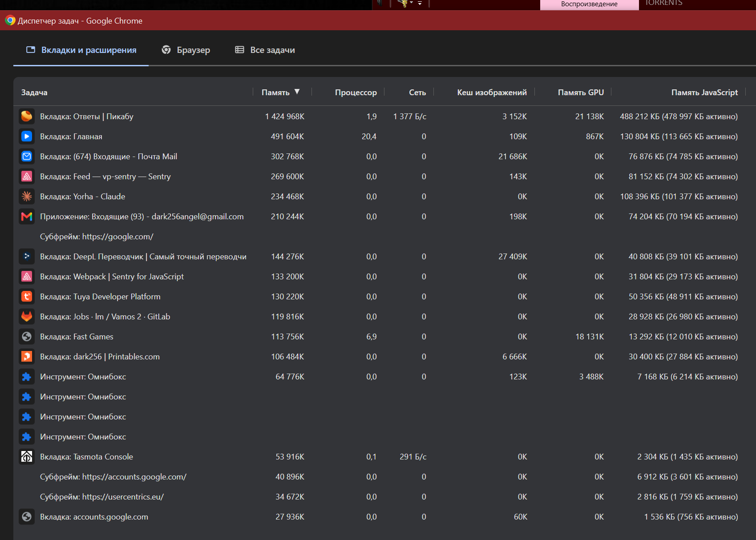Image resolution: width=756 pixels, height=540 pixels.
Task: Sort by the Процессор column header
Action: click(356, 93)
